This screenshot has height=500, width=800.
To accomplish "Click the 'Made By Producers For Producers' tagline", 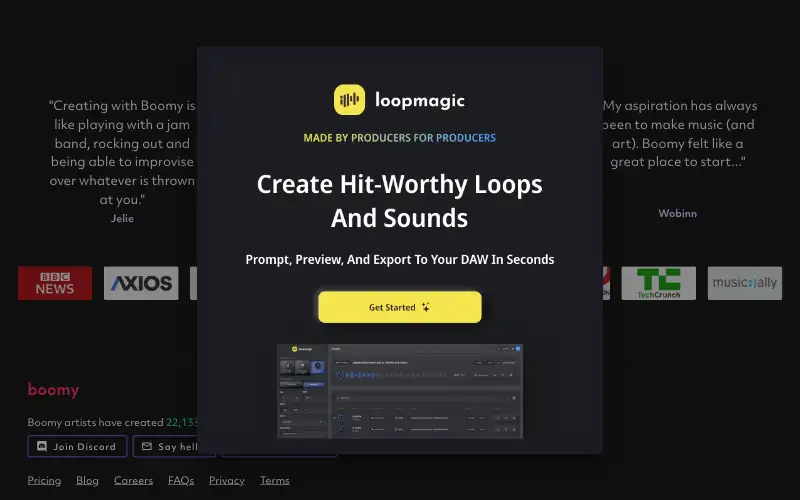I will click(399, 138).
